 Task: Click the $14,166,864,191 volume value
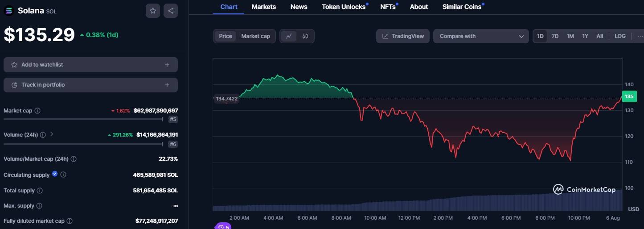pos(157,135)
